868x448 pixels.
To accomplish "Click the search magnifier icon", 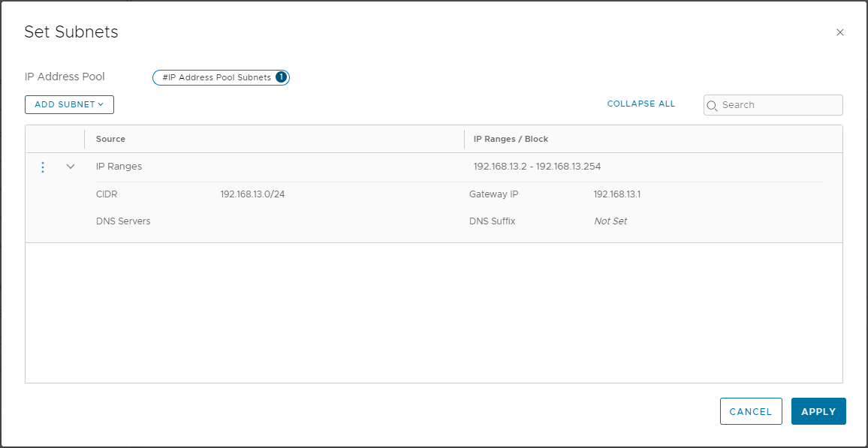I will pos(712,105).
